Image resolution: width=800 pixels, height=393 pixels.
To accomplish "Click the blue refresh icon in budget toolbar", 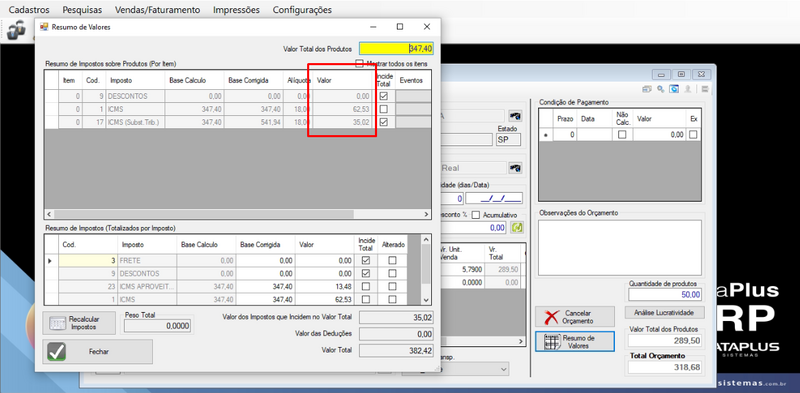I will pyautogui.click(x=674, y=89).
